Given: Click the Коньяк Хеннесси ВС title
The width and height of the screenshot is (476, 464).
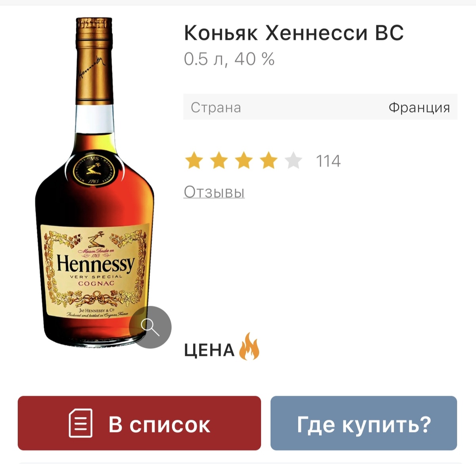Looking at the screenshot, I should tap(294, 33).
